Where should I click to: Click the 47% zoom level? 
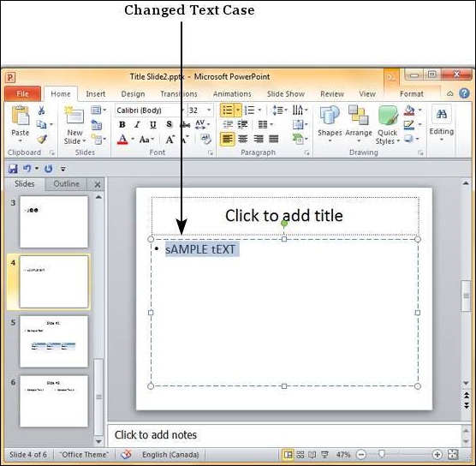[343, 455]
